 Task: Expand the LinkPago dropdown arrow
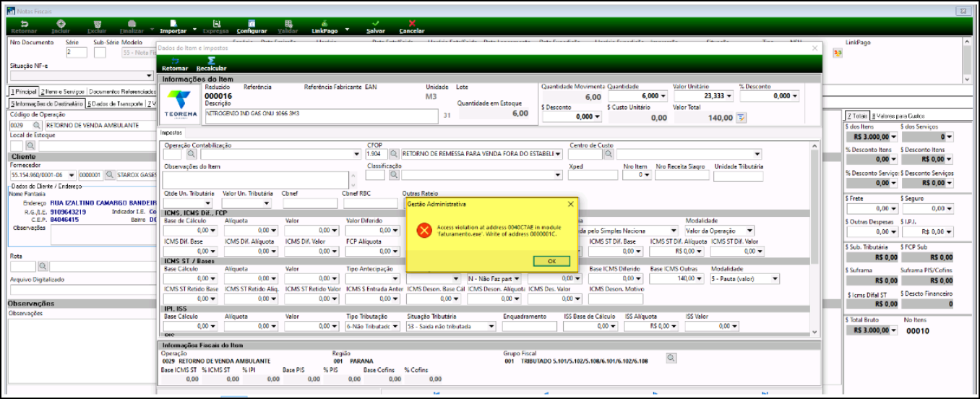coord(348,30)
